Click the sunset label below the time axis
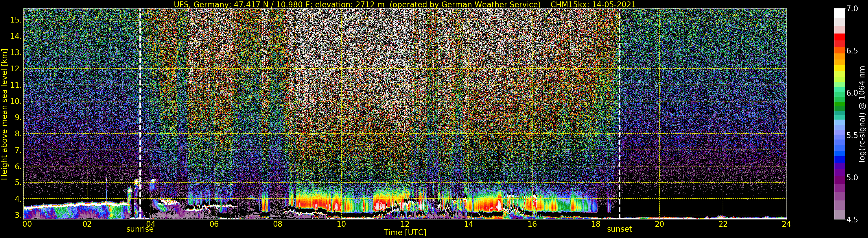The width and height of the screenshot is (868, 238). pyautogui.click(x=619, y=229)
